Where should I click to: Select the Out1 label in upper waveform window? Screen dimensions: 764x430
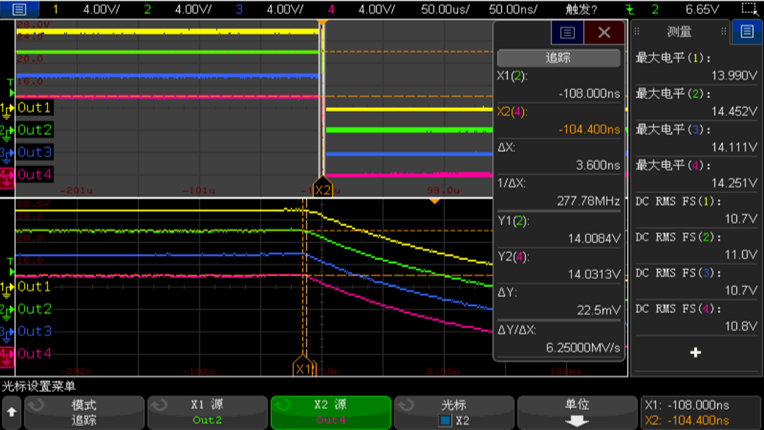pyautogui.click(x=34, y=108)
